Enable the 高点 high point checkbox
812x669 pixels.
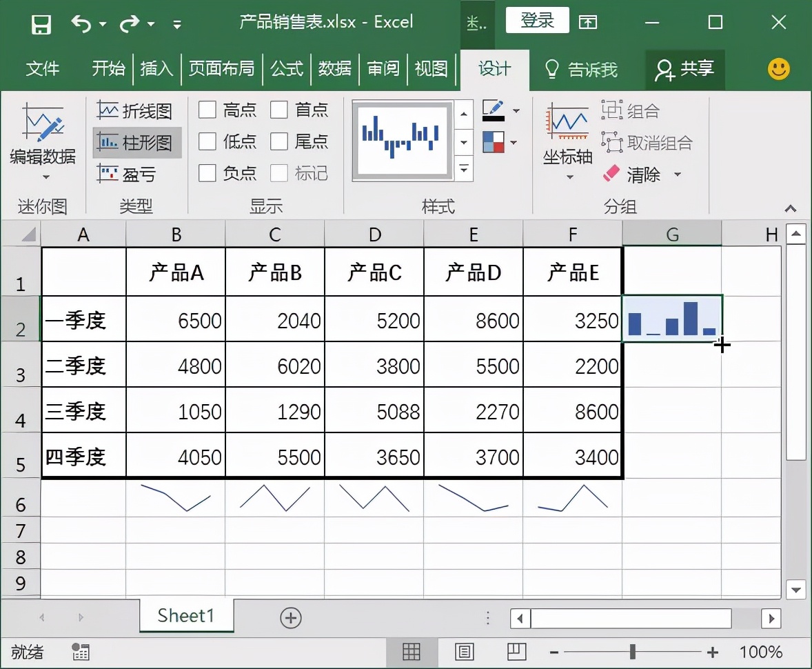(x=207, y=110)
